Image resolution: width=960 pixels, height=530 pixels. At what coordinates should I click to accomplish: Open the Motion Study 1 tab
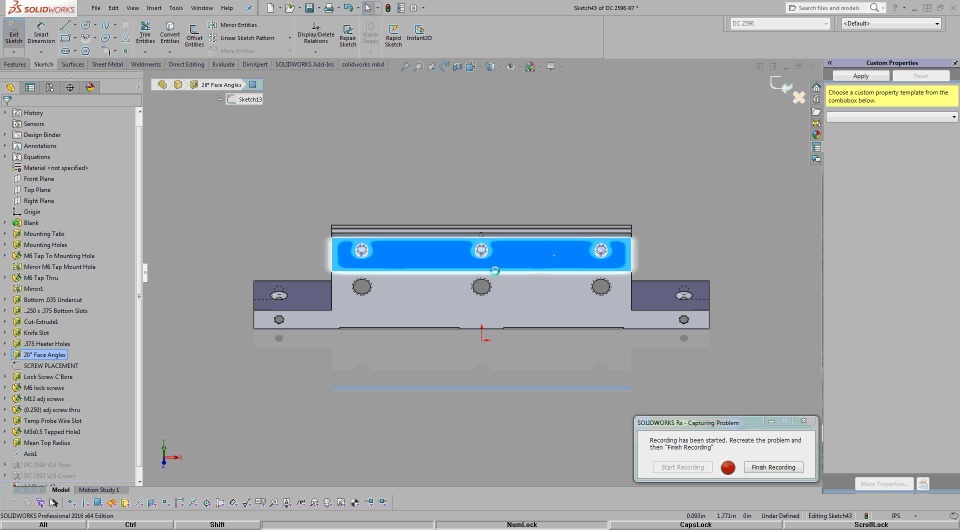point(99,490)
